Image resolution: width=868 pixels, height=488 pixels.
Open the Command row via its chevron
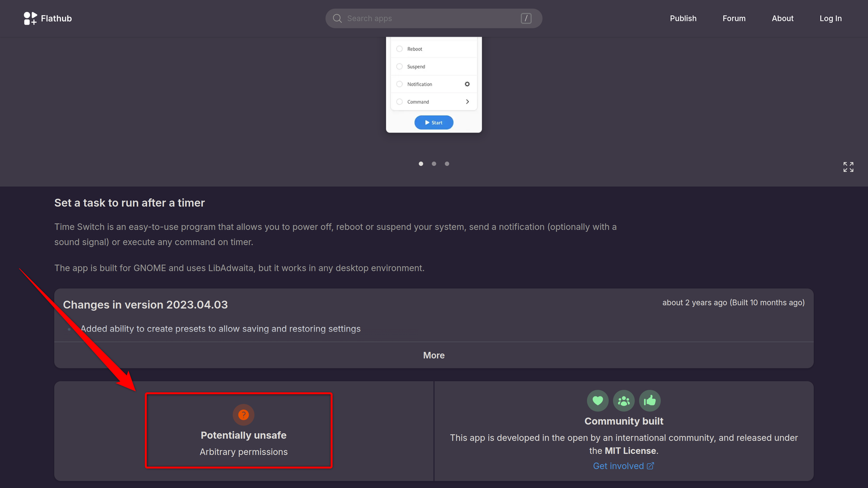(467, 101)
